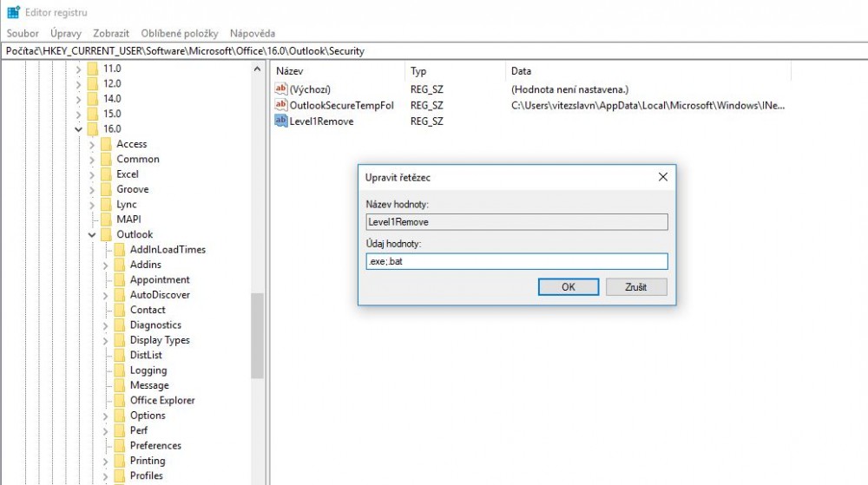The width and height of the screenshot is (868, 485).
Task: Close the Upravit řetězec dialog
Action: [662, 177]
